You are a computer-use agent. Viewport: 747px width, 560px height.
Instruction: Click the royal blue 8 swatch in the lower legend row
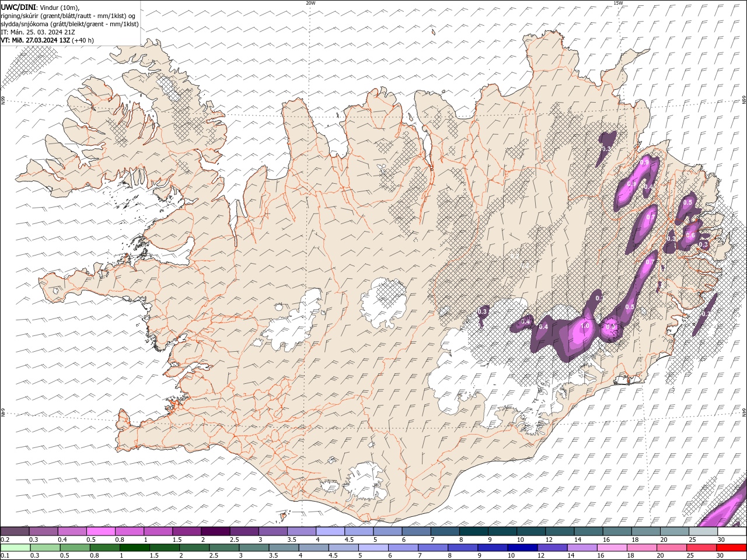[x=463, y=548]
